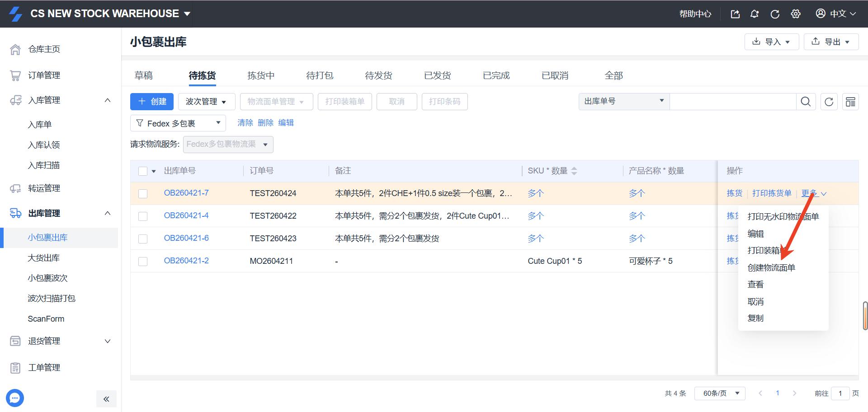
Task: Open the 波次管理 dropdown
Action: click(206, 102)
